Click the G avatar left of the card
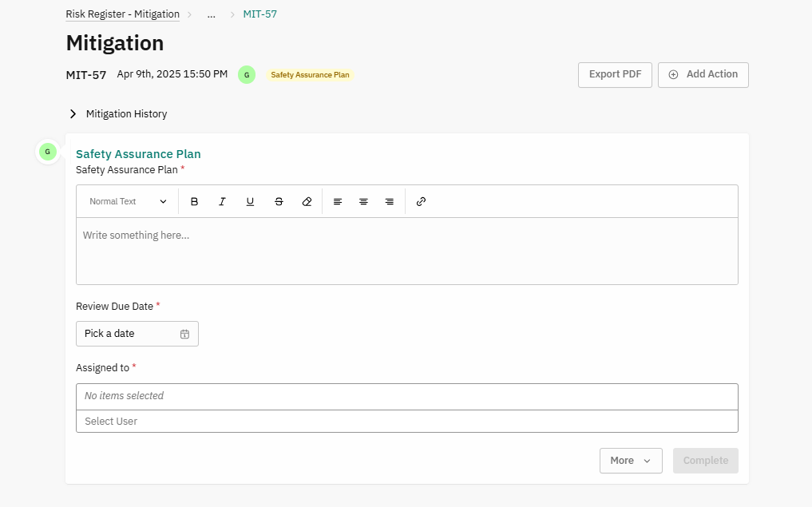This screenshot has height=507, width=812. (x=48, y=152)
